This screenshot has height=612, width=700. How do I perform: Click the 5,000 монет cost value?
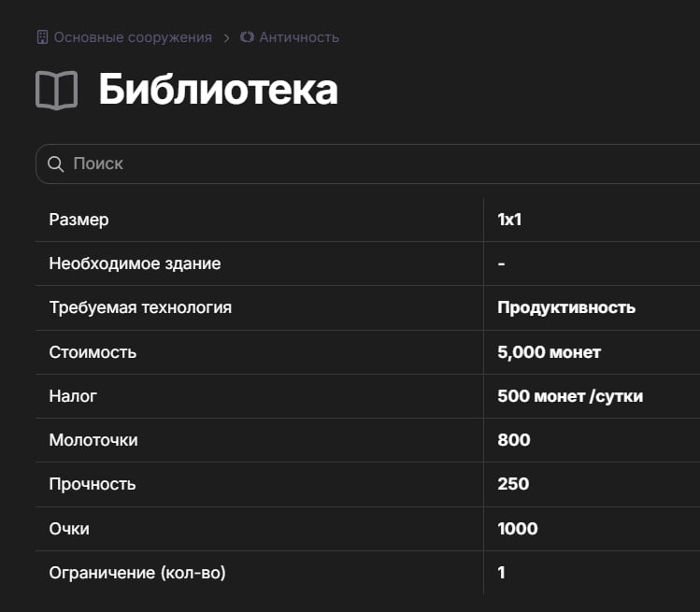tap(550, 352)
